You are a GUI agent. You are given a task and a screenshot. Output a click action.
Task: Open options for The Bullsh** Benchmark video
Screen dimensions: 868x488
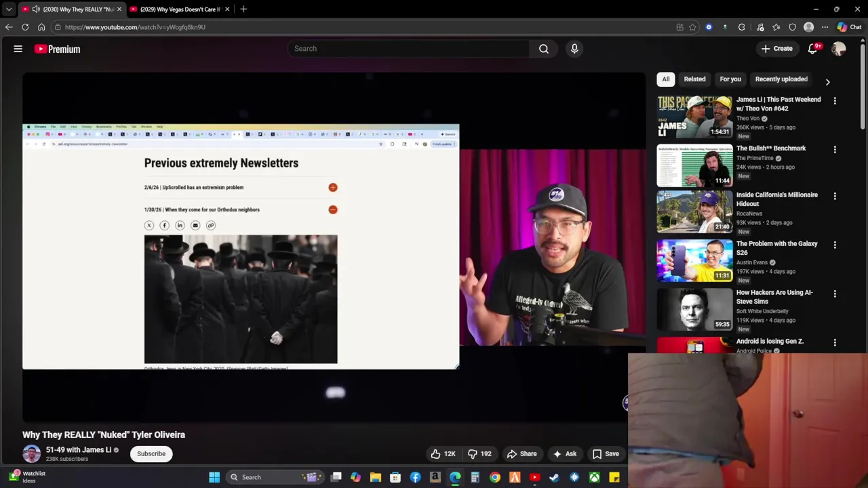835,150
